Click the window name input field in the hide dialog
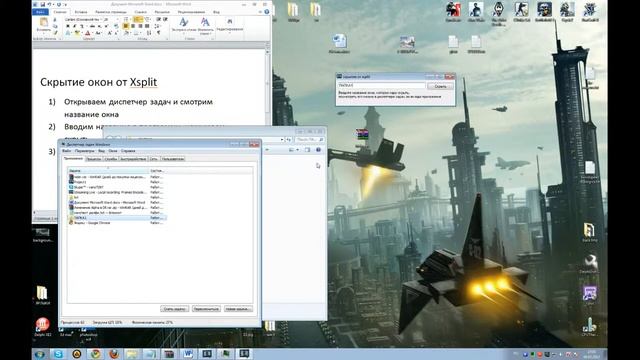 coord(381,86)
